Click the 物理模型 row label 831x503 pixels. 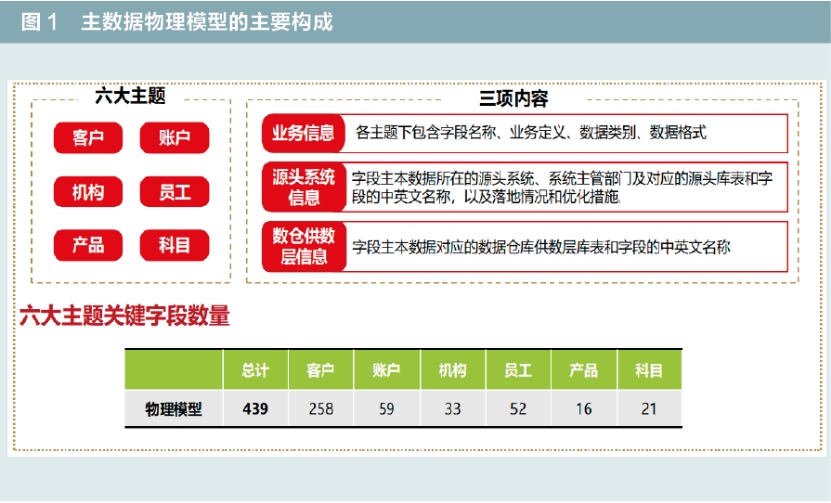point(174,409)
